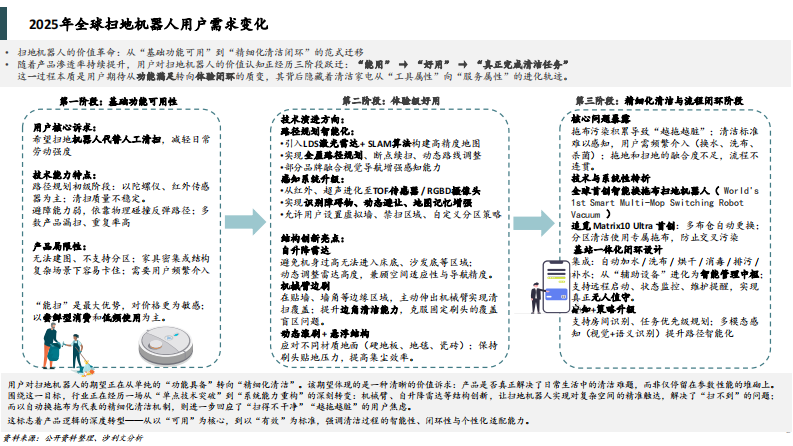Click the 第三阶段 精细化清洁 heading

point(658,102)
